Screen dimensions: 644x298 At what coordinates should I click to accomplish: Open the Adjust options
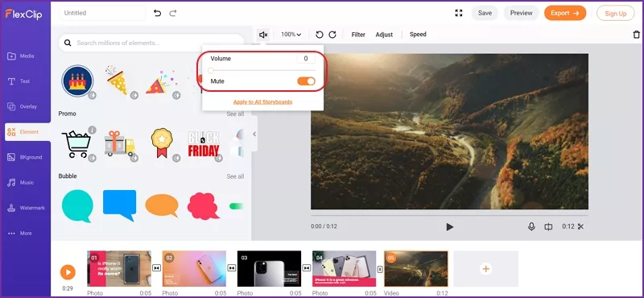(384, 35)
